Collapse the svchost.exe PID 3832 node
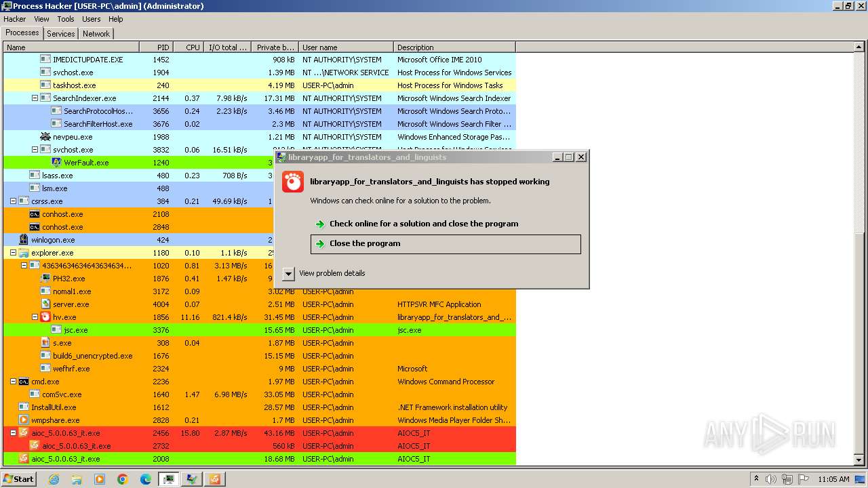Image resolution: width=868 pixels, height=488 pixels. (x=35, y=150)
